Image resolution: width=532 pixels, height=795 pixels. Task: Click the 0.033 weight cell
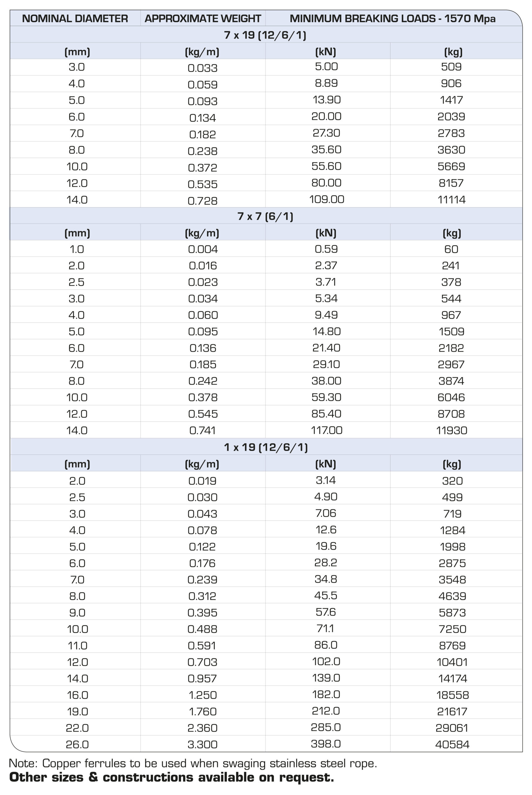click(x=203, y=68)
